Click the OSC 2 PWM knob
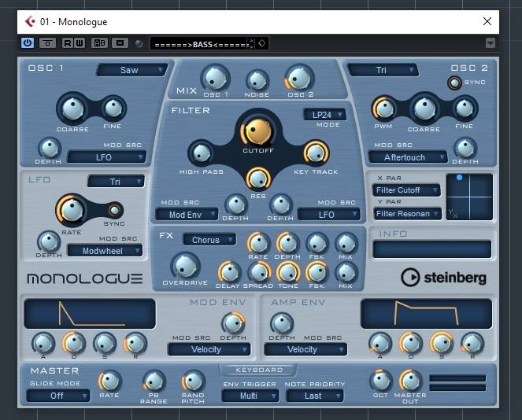 384,109
